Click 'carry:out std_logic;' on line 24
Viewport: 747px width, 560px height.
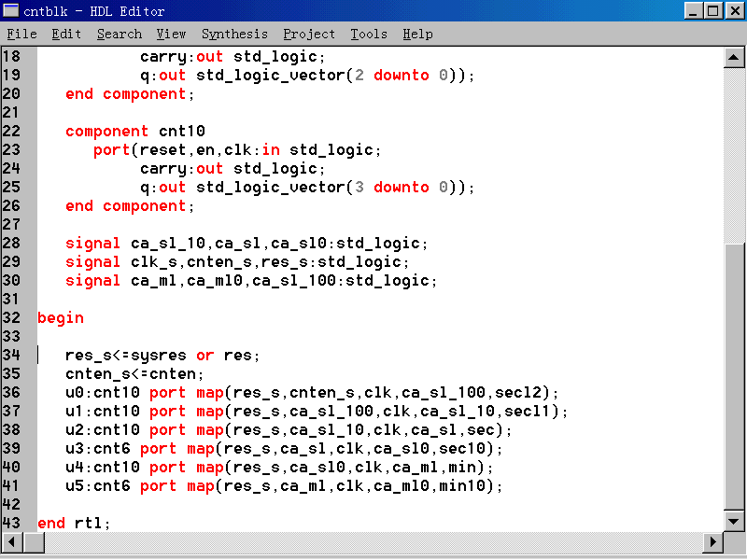coord(233,169)
